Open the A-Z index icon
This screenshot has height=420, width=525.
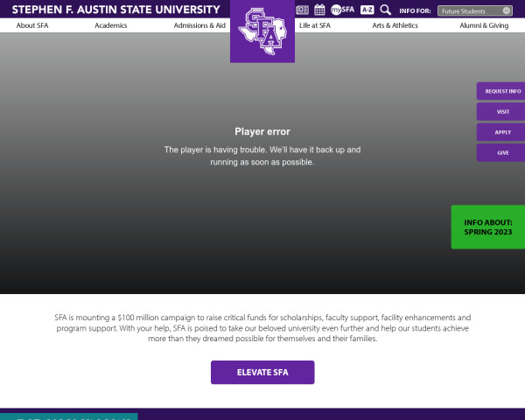click(x=367, y=10)
